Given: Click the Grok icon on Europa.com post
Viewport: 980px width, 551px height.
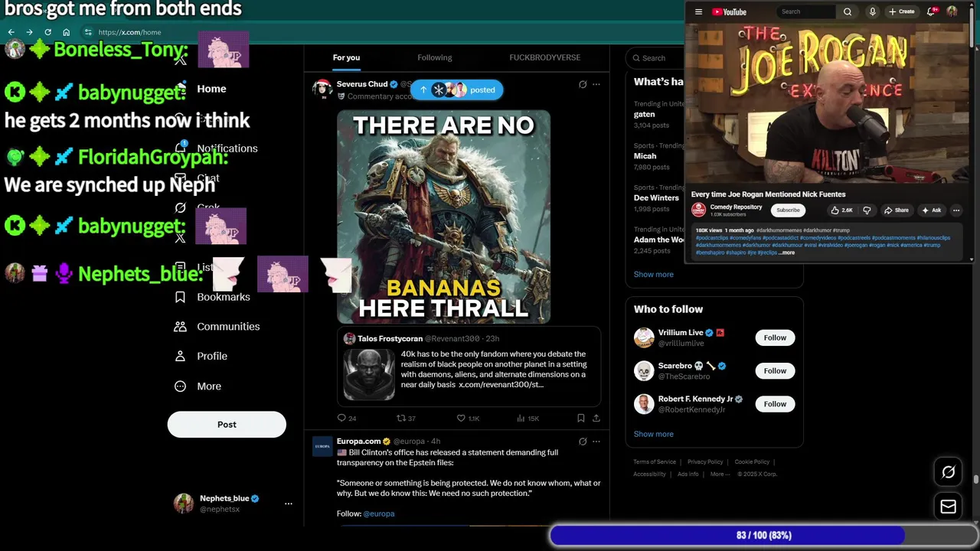Looking at the screenshot, I should (583, 442).
